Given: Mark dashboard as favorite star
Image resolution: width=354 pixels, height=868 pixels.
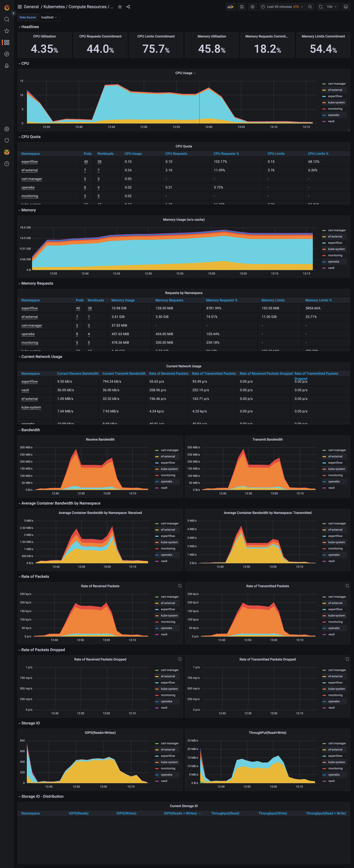Looking at the screenshot, I should coord(120,7).
